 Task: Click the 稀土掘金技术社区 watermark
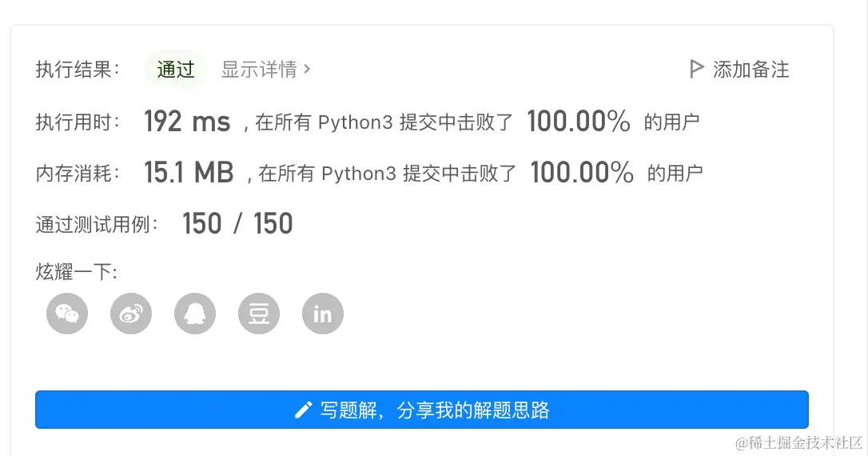801,442
